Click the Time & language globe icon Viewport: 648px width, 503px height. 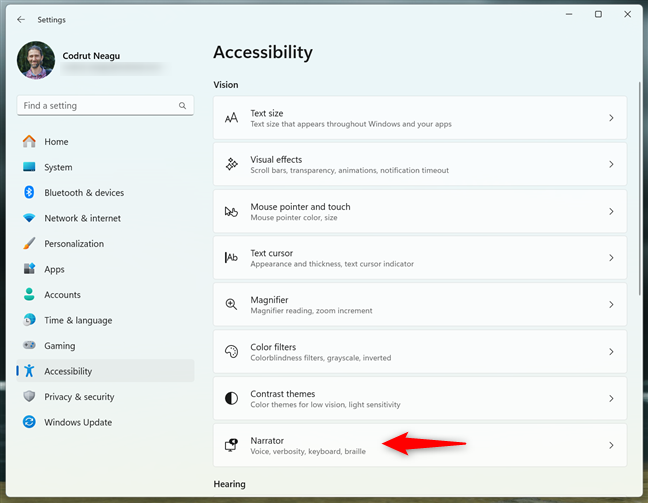click(29, 320)
